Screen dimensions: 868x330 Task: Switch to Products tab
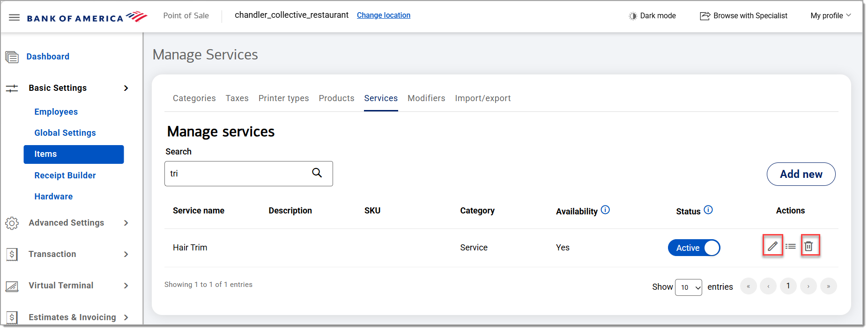[x=337, y=98]
